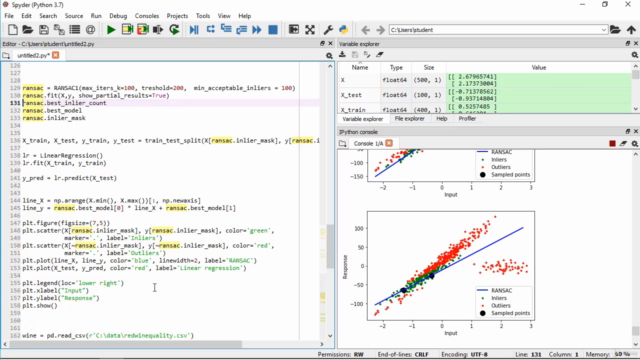The width and height of the screenshot is (640, 360).
Task: Maximize the current pane
Action: pyautogui.click(x=293, y=30)
